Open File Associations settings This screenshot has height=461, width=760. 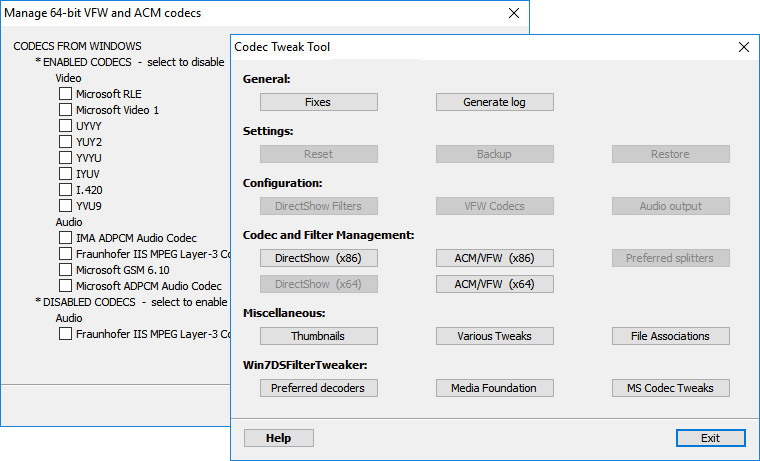(670, 336)
